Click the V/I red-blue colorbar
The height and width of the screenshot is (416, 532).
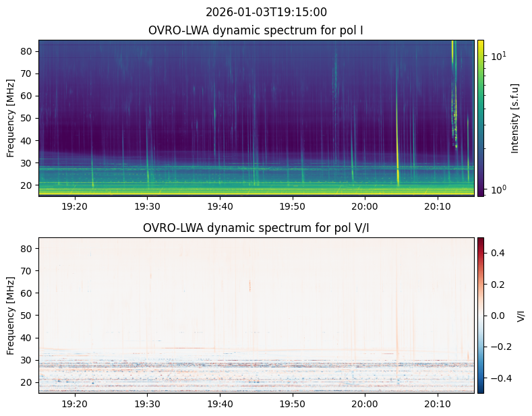(481, 315)
